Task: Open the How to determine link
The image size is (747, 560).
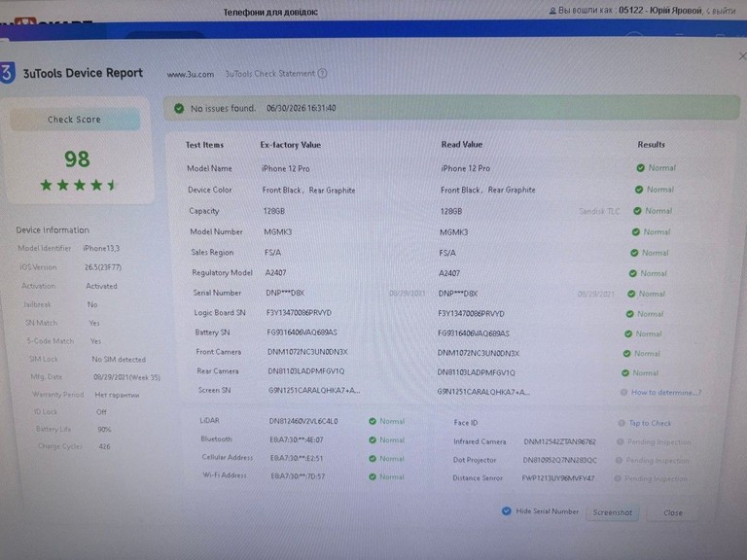Action: click(666, 393)
